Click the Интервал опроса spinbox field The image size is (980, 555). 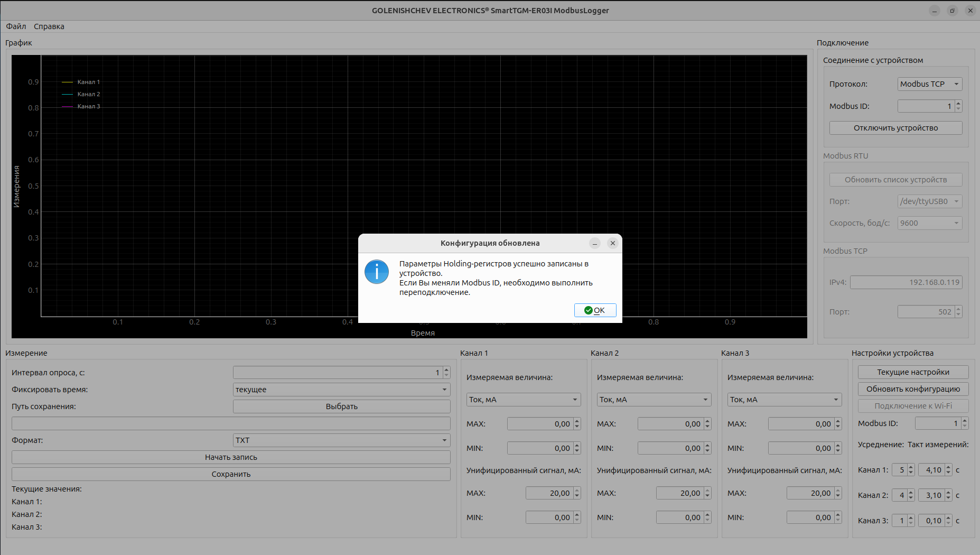coord(337,373)
